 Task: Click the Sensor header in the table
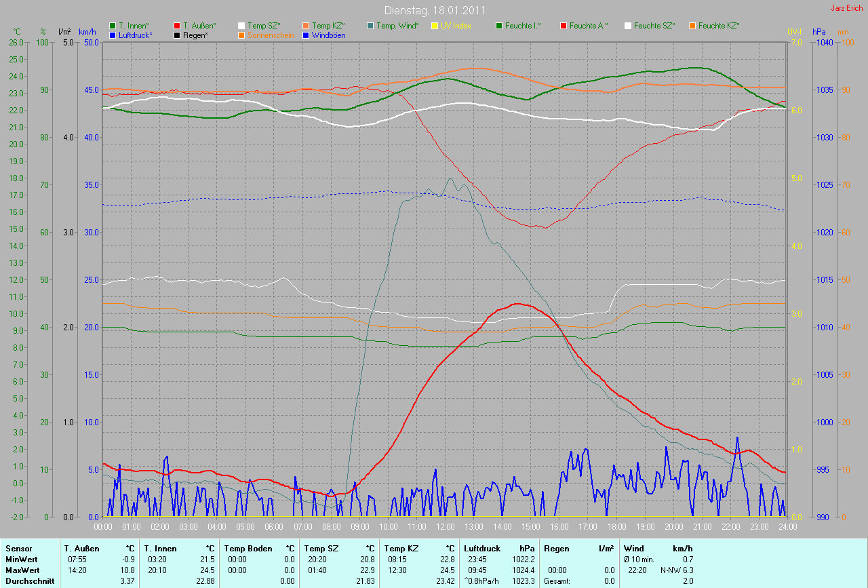tap(18, 549)
